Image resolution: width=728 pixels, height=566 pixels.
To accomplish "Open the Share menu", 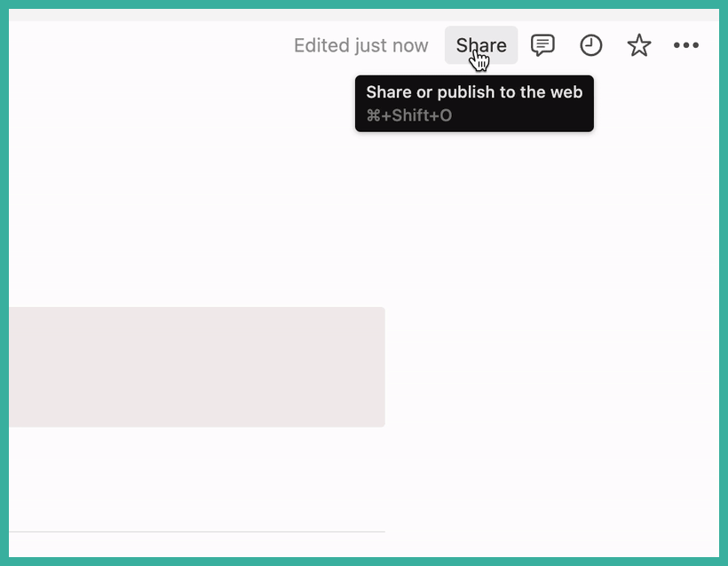I will coord(481,45).
